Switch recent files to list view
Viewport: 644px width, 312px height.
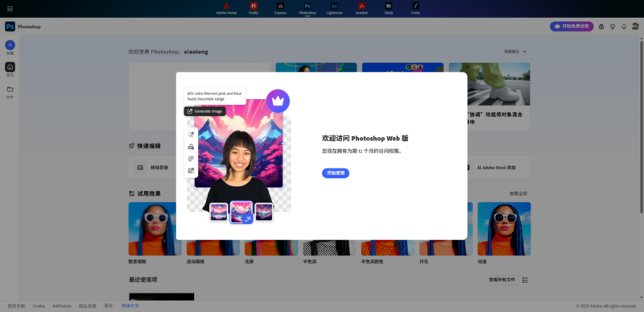(526, 280)
